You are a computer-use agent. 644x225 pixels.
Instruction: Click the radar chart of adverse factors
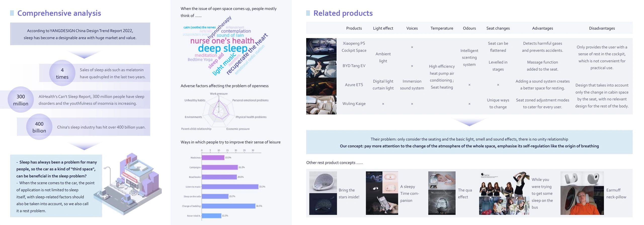tap(219, 111)
